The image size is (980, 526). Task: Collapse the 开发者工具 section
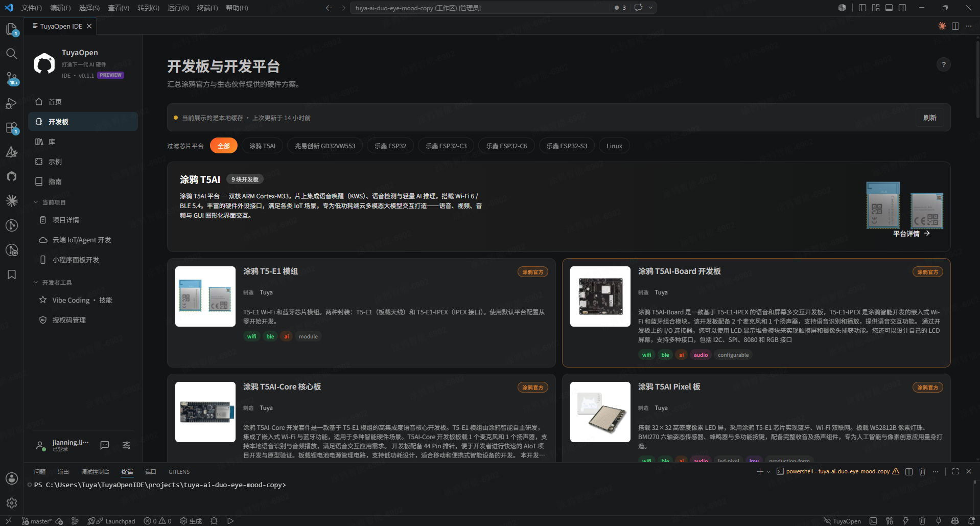click(53, 283)
